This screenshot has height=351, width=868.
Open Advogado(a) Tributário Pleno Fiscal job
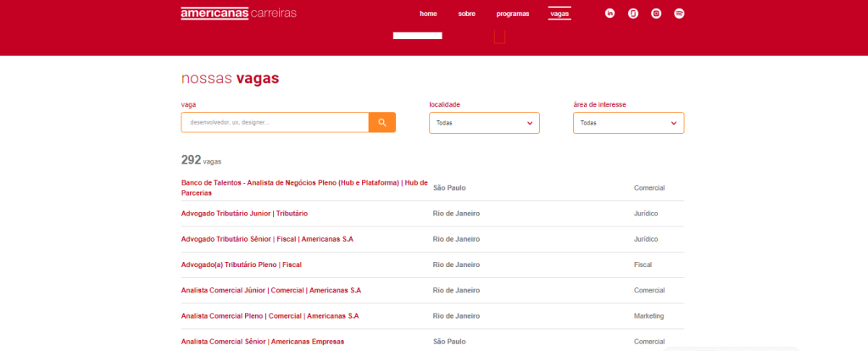tap(242, 265)
